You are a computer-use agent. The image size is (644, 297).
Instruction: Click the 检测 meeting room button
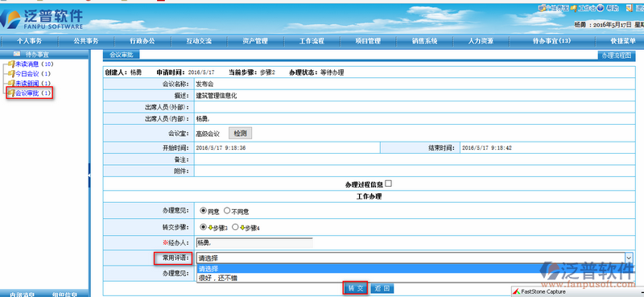coord(240,134)
